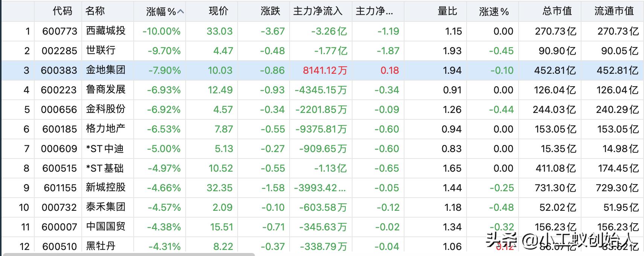Open stock 西藏城投 row

click(106, 31)
